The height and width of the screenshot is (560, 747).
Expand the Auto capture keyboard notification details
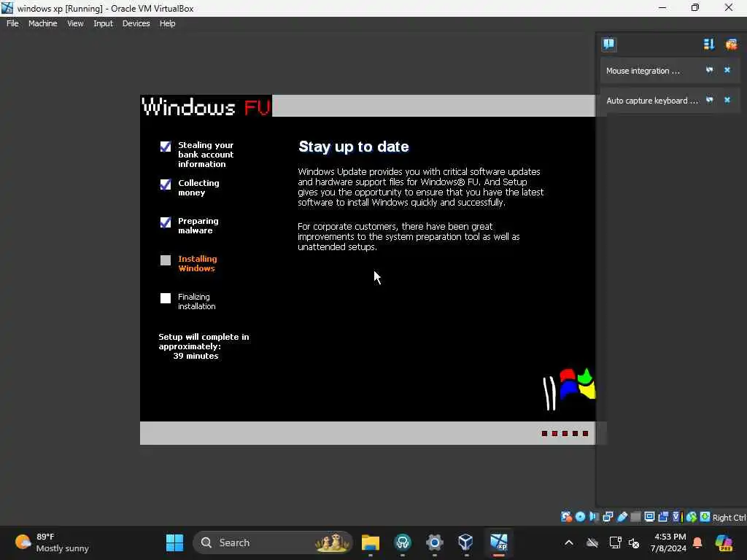point(709,100)
